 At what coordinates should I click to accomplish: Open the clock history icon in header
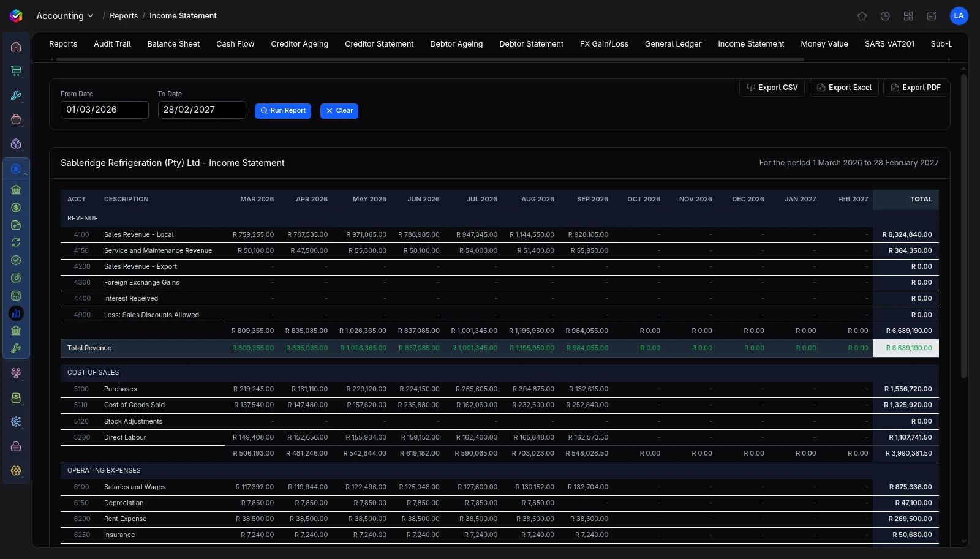(x=885, y=16)
